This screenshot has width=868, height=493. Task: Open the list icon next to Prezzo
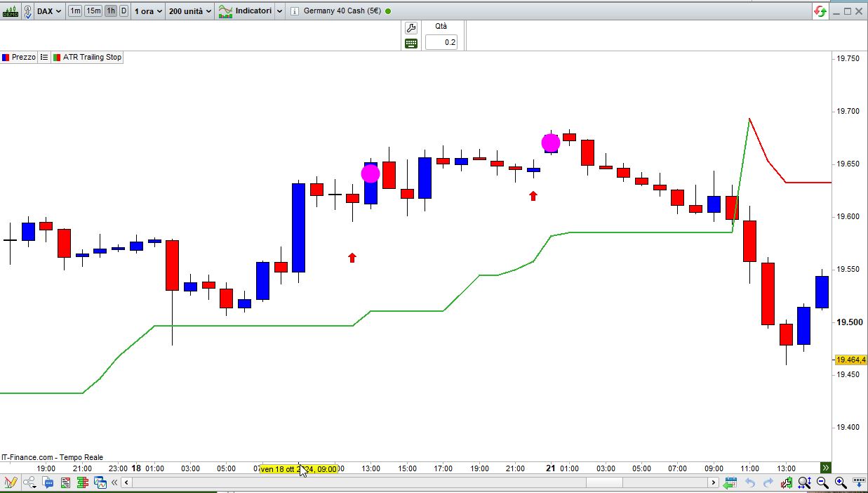[44, 57]
